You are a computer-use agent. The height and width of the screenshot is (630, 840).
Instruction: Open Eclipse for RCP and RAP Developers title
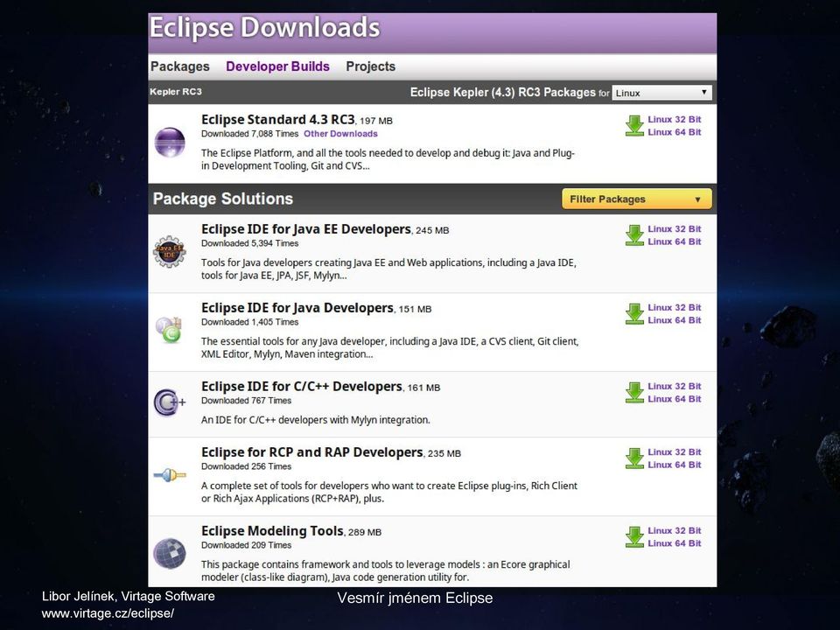pos(312,452)
